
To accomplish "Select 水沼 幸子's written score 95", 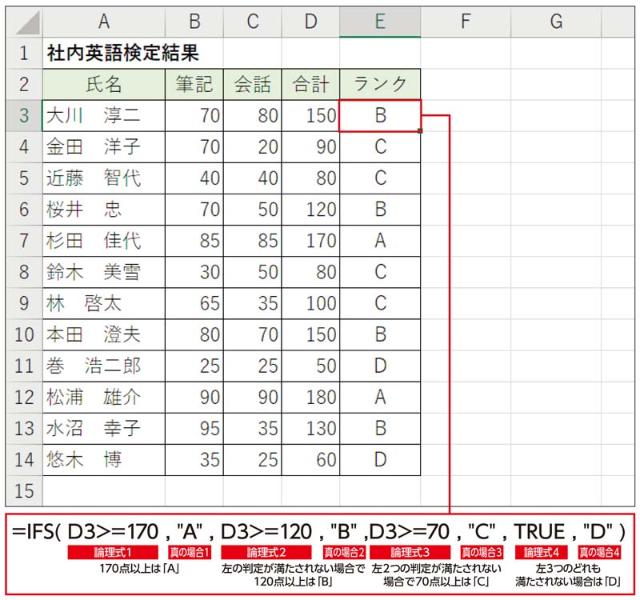I will click(194, 429).
